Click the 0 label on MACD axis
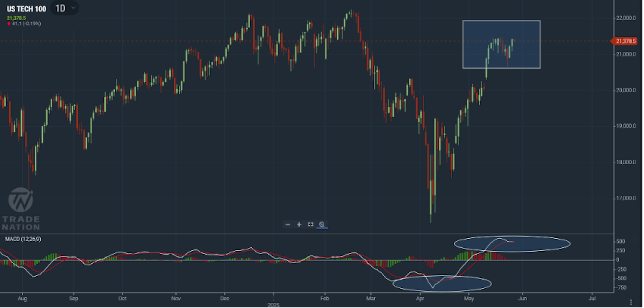Viewport: 644px width, 308px height. [x=618, y=260]
